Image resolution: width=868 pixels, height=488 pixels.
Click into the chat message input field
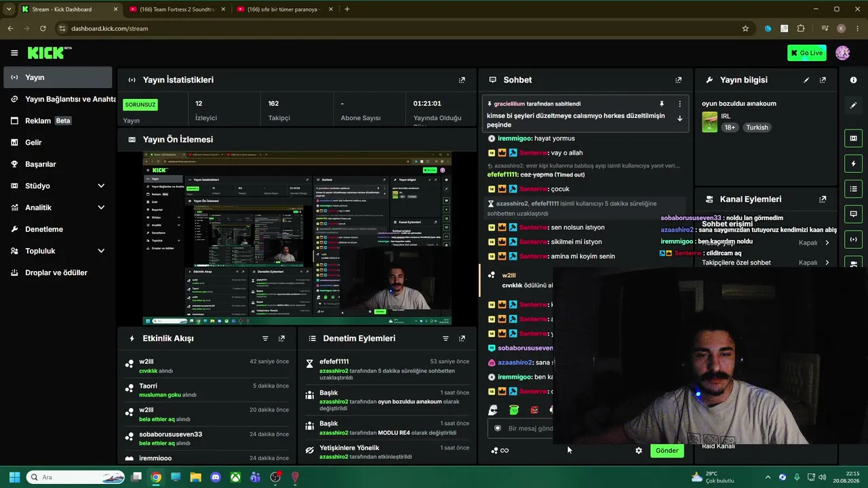[x=521, y=428]
